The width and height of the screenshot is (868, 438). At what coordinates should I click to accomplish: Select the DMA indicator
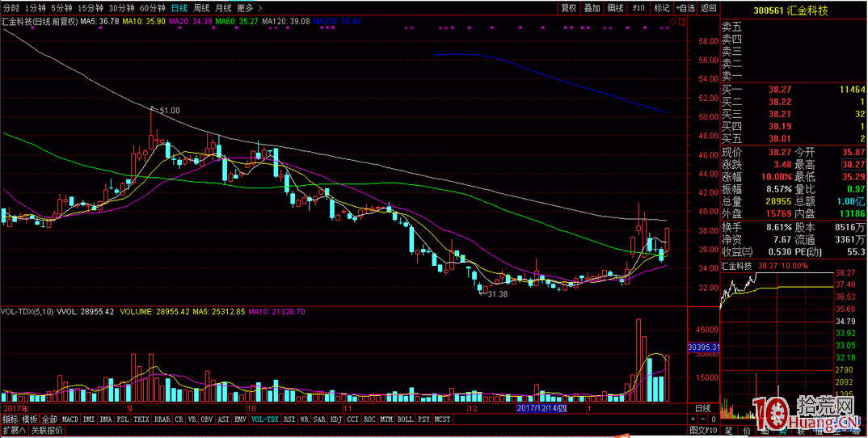[107, 419]
